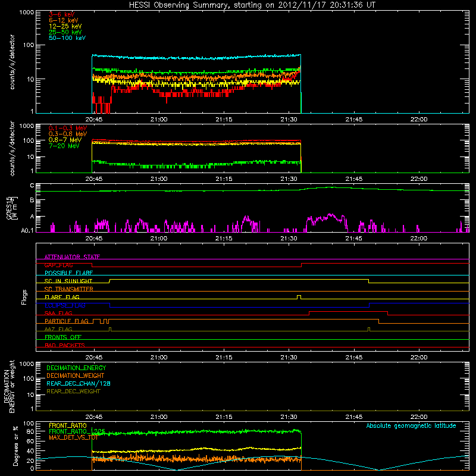This screenshot has width=476, height=476.
Task: Select the 3-6 keV legend entry
Action: click(x=61, y=14)
